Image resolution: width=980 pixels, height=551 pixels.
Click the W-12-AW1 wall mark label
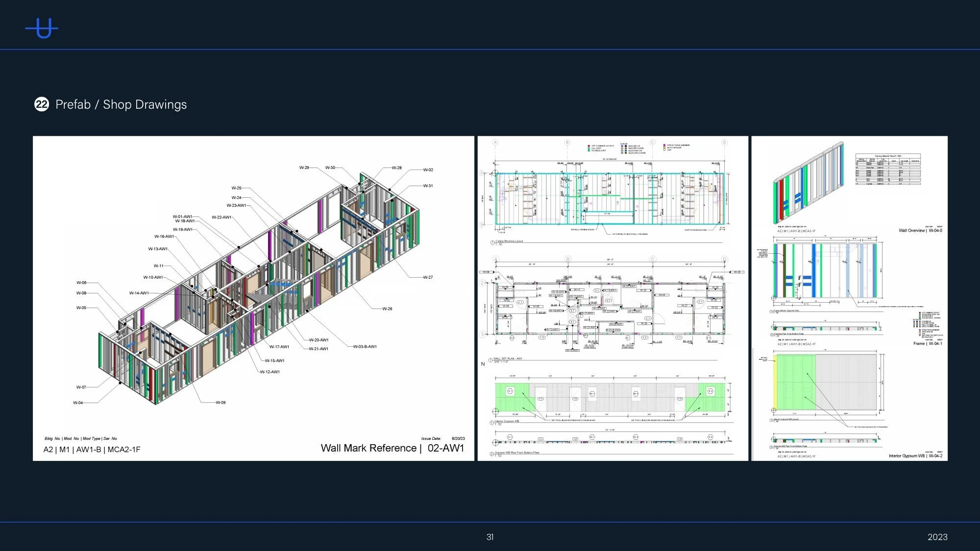point(270,372)
